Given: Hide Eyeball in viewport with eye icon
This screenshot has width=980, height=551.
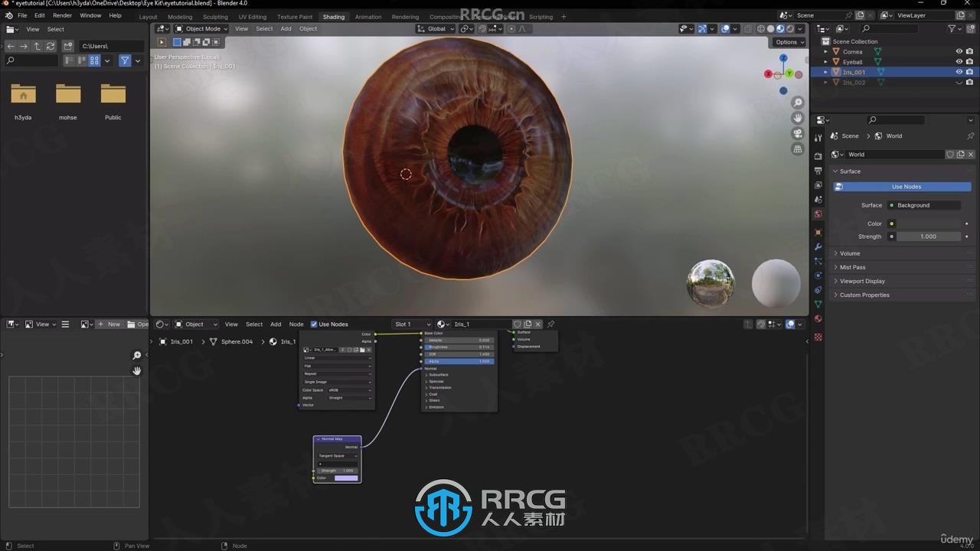Looking at the screenshot, I should pos(959,62).
